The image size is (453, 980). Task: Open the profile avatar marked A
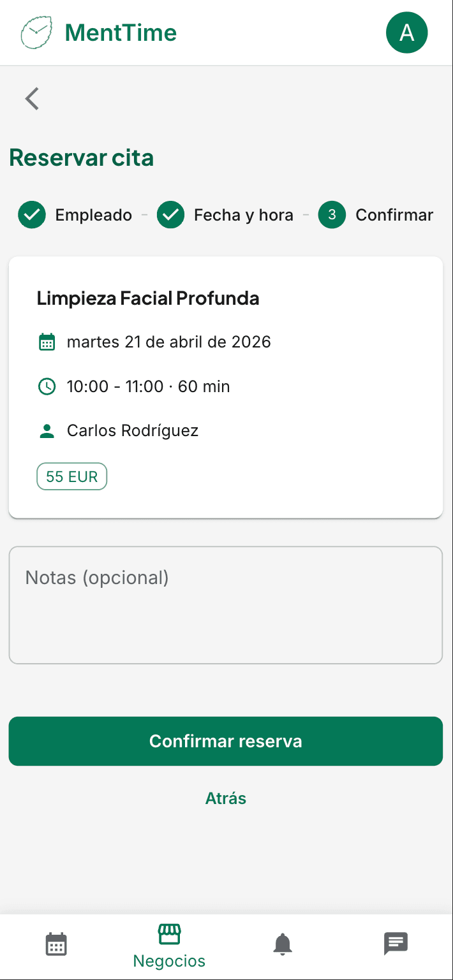pyautogui.click(x=406, y=33)
